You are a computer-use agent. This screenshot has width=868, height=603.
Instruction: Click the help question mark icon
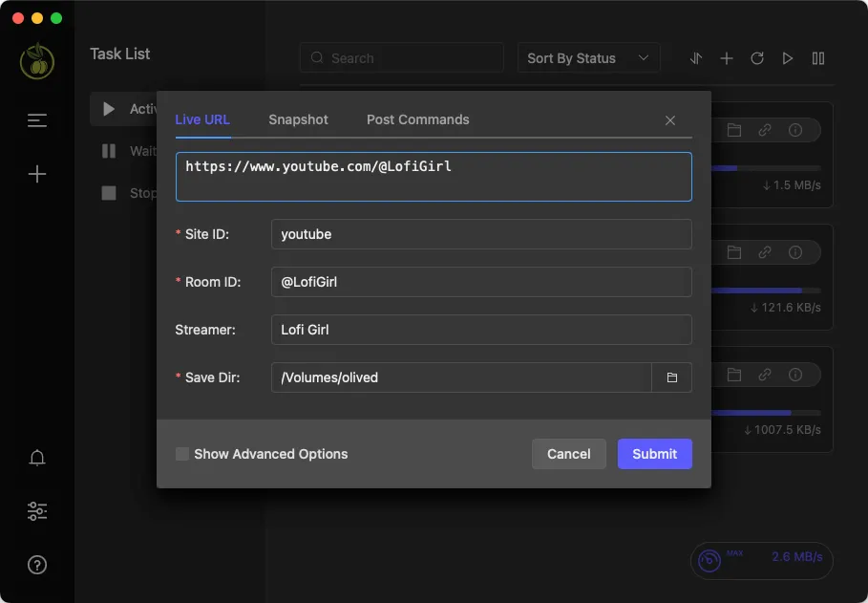point(36,565)
